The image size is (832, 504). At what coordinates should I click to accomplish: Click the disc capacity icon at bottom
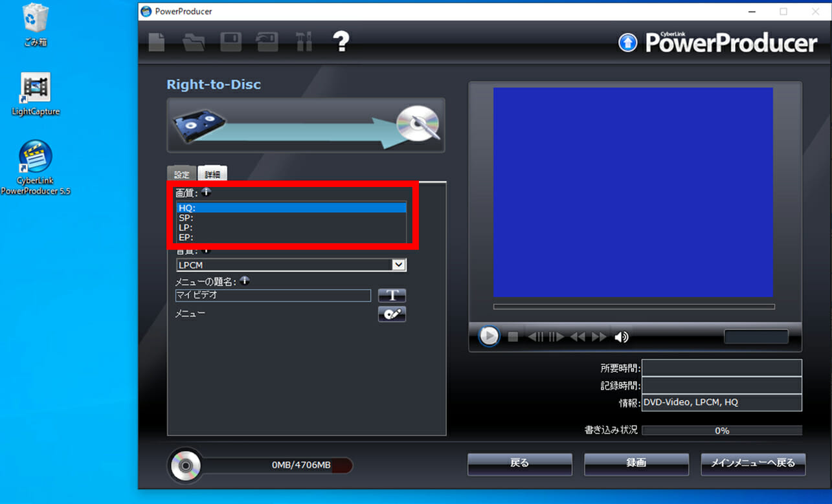click(186, 465)
